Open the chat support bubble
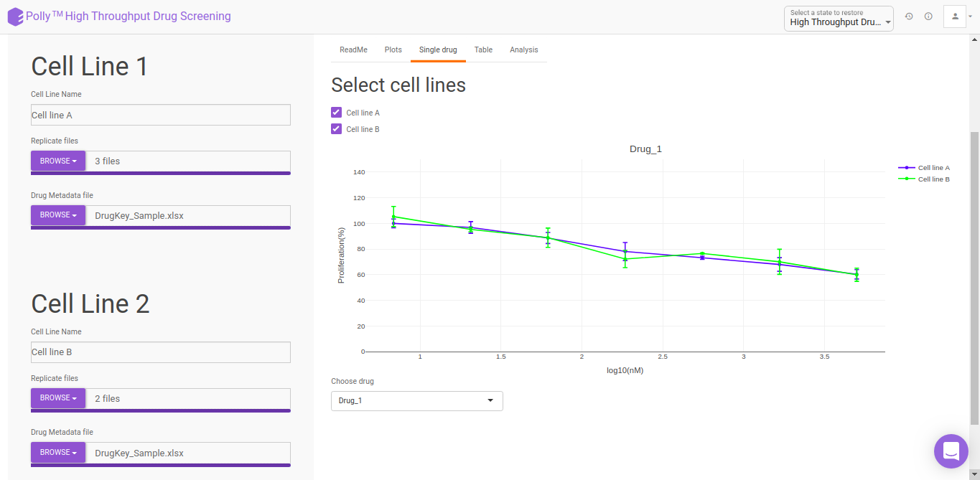The width and height of the screenshot is (980, 480). pos(951,451)
